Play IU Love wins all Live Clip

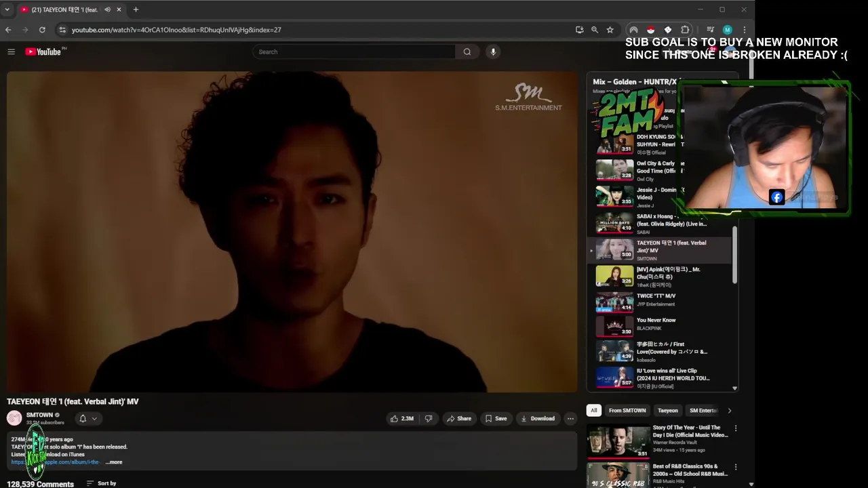point(660,378)
